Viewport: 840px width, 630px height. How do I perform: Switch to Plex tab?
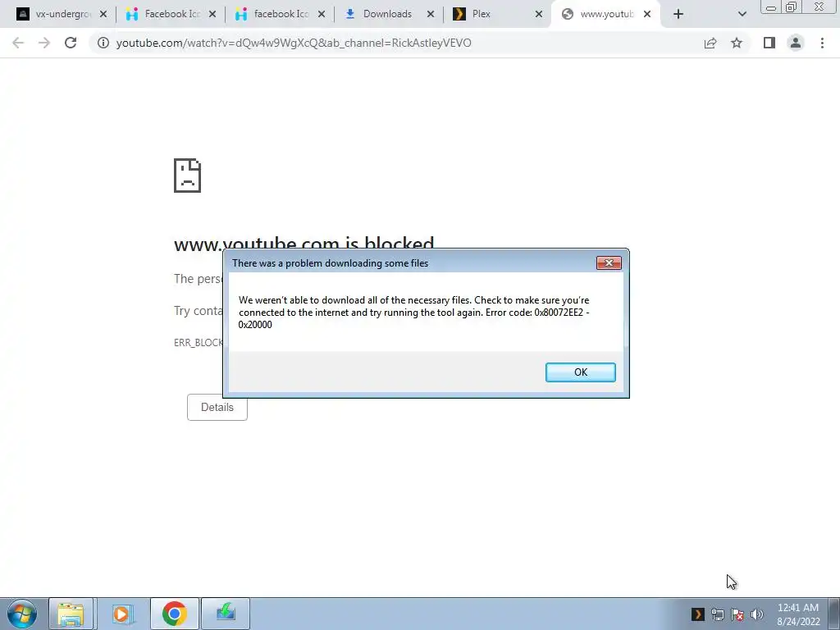[x=496, y=14]
